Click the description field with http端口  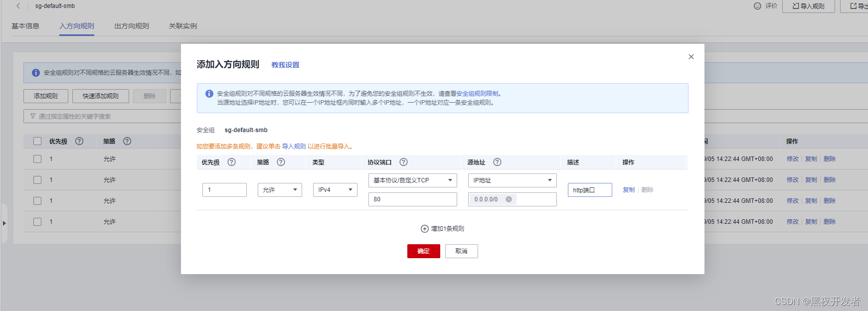pyautogui.click(x=590, y=190)
